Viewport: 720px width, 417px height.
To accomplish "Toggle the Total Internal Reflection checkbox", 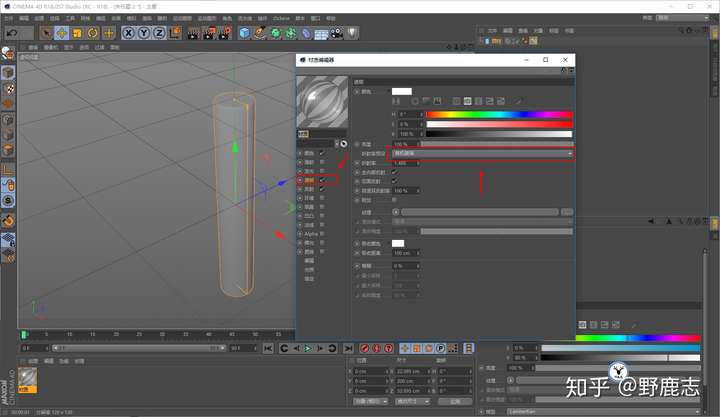I will click(x=394, y=172).
